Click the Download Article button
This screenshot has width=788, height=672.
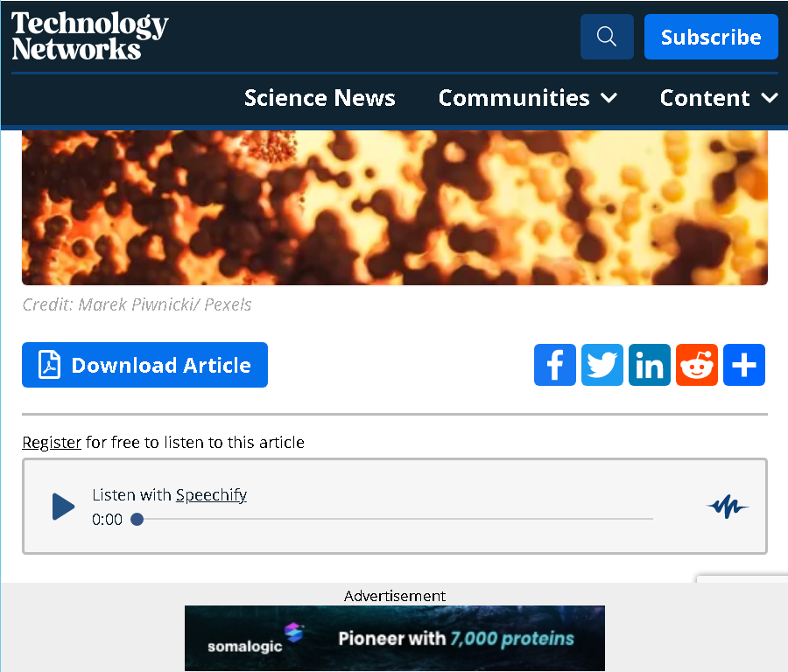coord(144,365)
